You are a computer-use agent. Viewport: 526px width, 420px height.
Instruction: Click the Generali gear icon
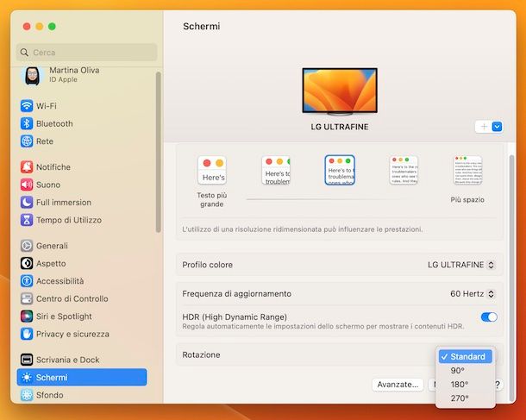click(27, 246)
